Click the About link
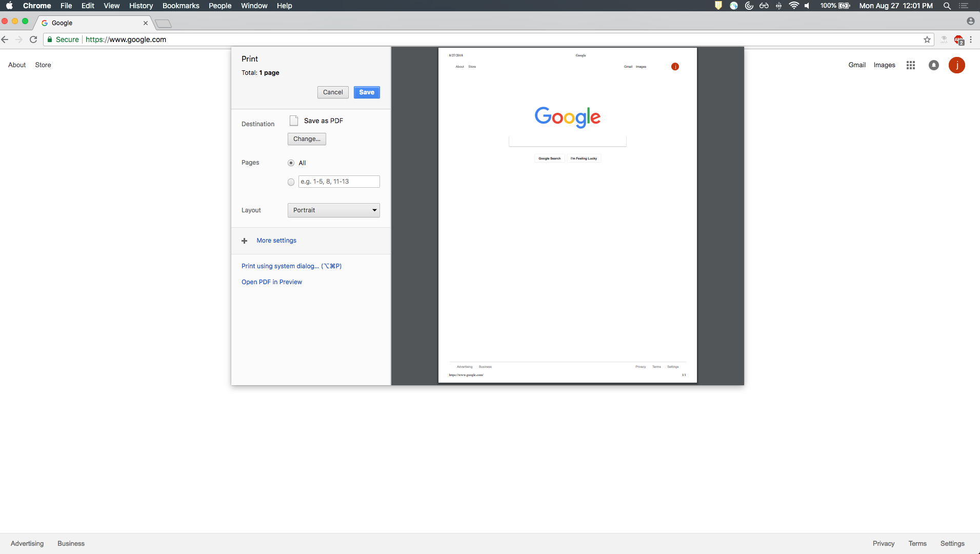The image size is (980, 554). tap(17, 65)
